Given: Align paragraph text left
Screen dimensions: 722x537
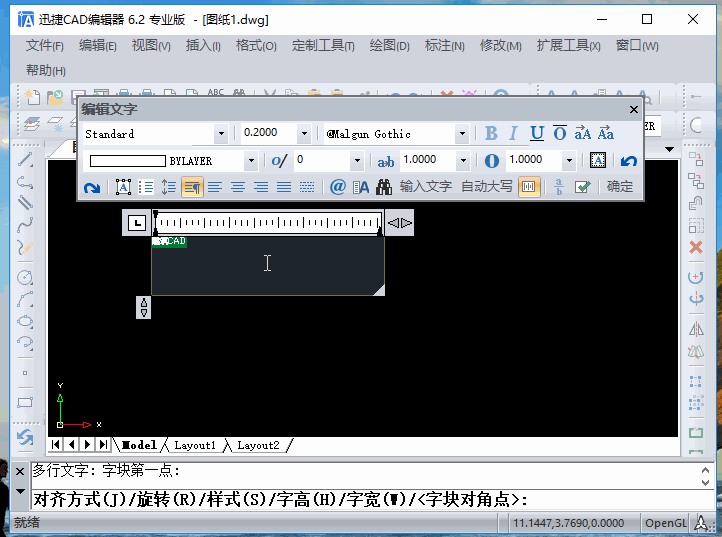Looking at the screenshot, I should point(215,187).
